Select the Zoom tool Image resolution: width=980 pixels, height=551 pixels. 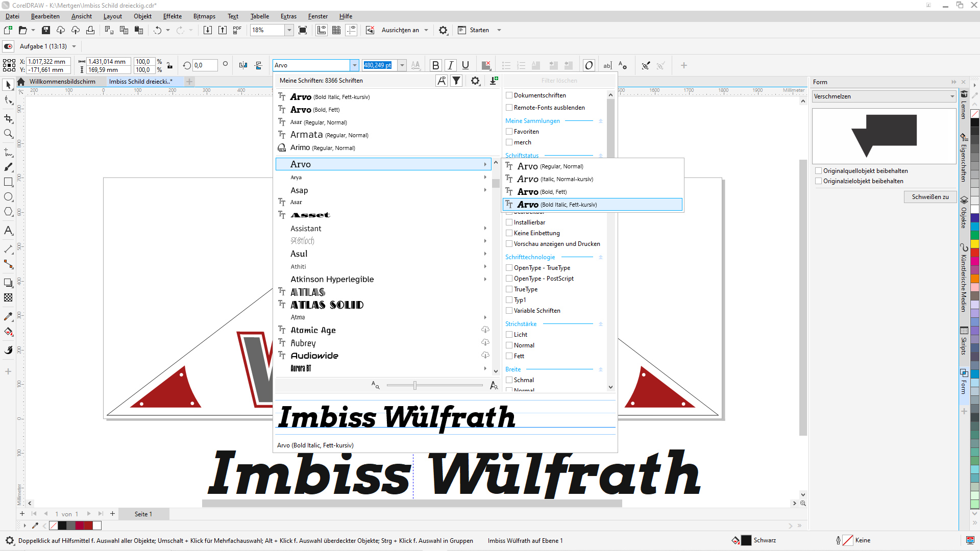[x=8, y=134]
